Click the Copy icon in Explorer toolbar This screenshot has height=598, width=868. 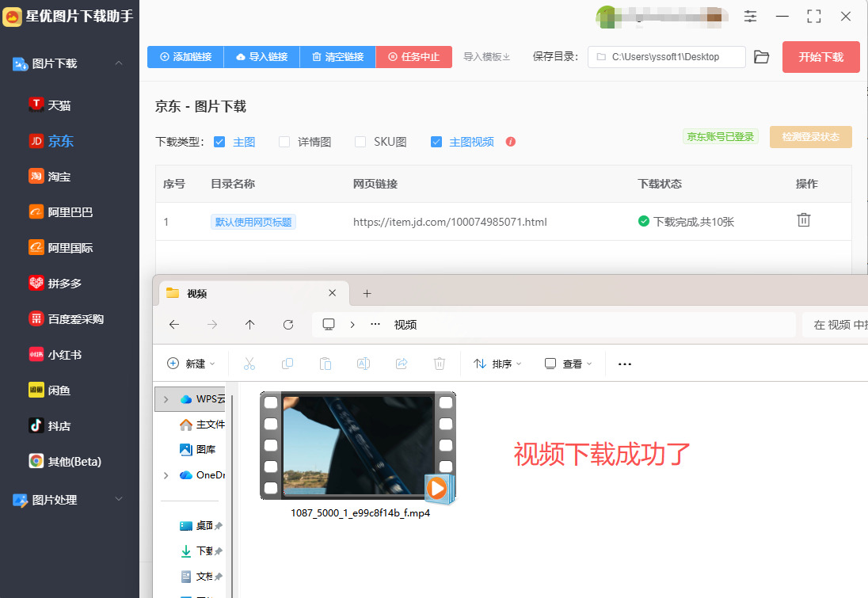click(287, 364)
